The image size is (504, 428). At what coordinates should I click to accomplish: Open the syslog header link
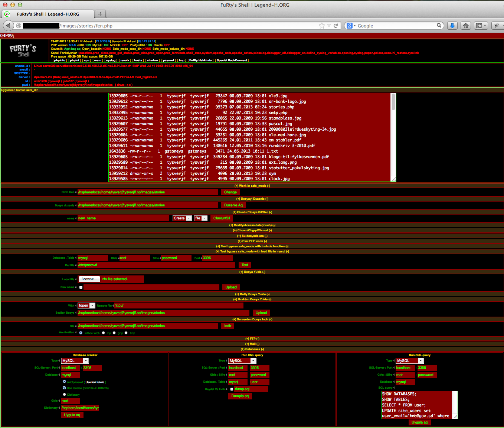(111, 60)
